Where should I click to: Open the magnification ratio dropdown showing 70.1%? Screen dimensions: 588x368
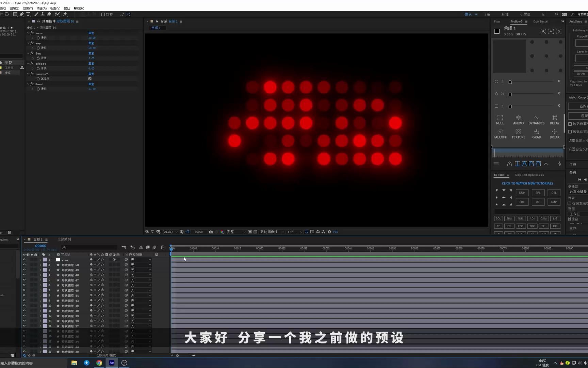(x=168, y=232)
